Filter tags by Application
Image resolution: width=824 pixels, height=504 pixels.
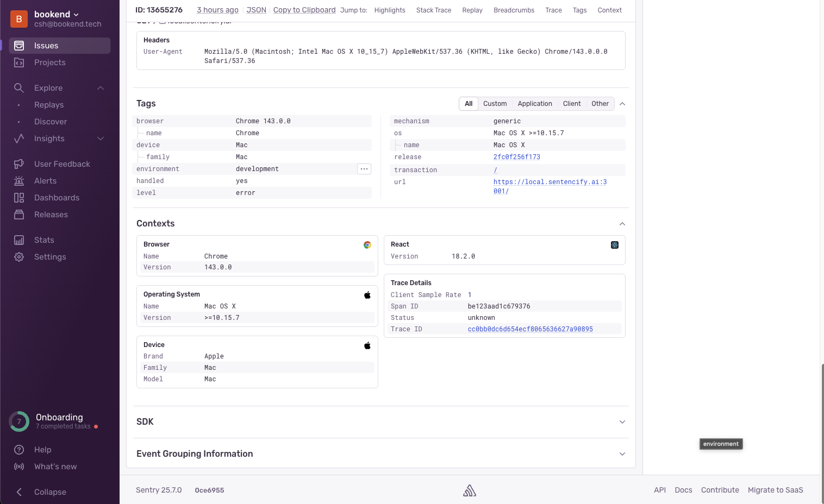(534, 104)
